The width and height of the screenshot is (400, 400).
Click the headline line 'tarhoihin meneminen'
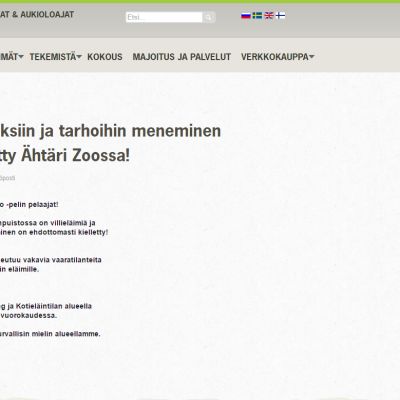(x=140, y=131)
